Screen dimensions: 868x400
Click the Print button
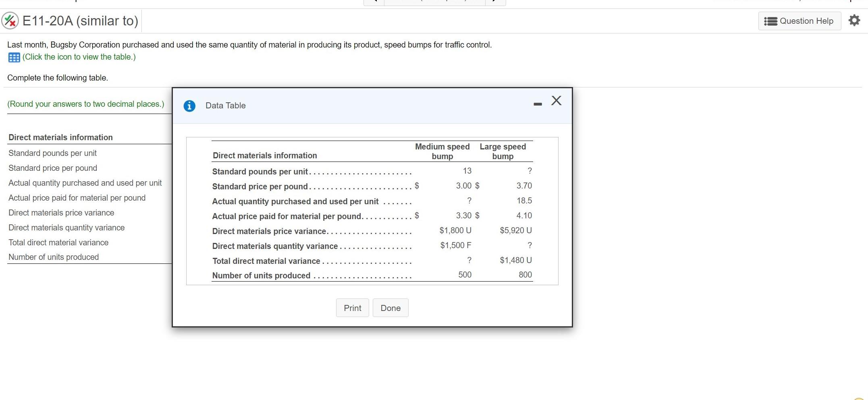tap(353, 308)
